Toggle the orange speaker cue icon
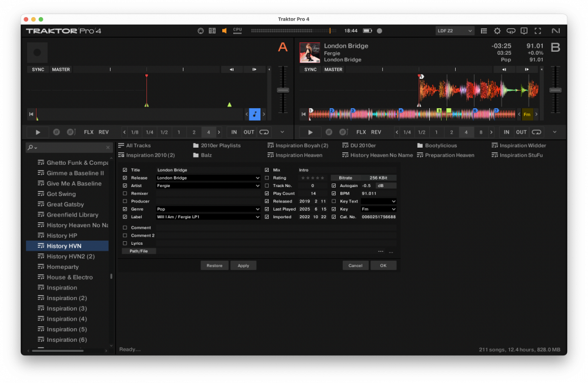Viewport: 588px width, 383px height. (x=224, y=31)
